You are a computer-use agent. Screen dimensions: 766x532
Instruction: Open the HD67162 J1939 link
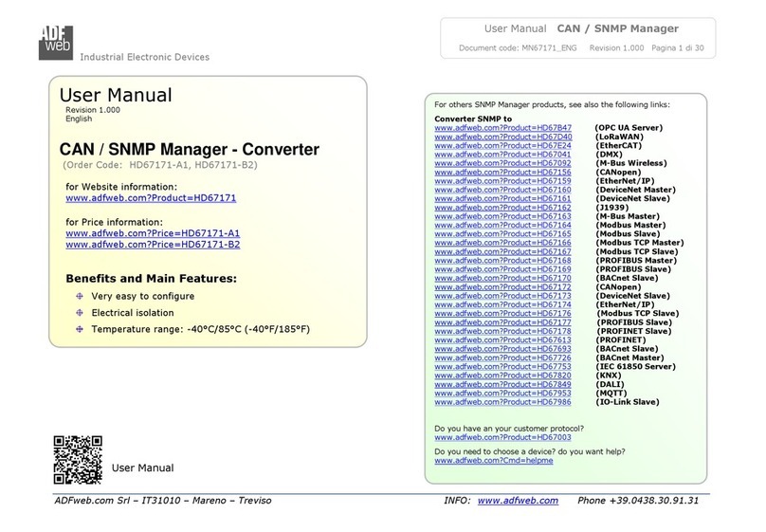coord(502,207)
